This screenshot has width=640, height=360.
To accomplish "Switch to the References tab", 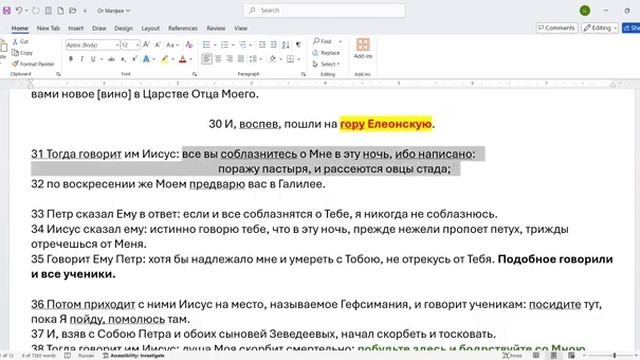I will pos(183,28).
